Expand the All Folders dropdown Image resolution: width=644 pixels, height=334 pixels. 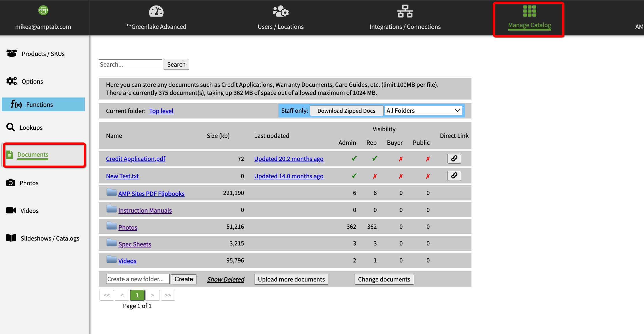[423, 111]
